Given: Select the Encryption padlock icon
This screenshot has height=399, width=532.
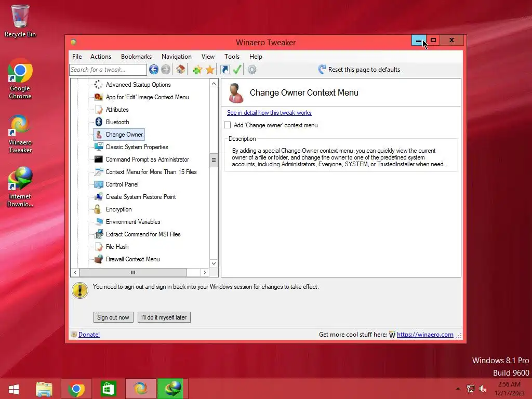Looking at the screenshot, I should coord(98,209).
